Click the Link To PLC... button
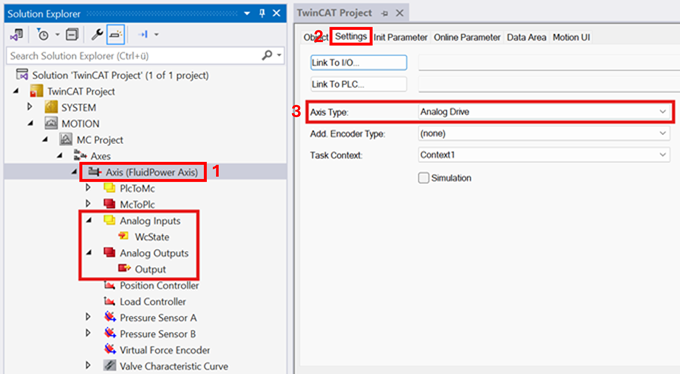Screen dimensions: 680x374 (x=358, y=84)
